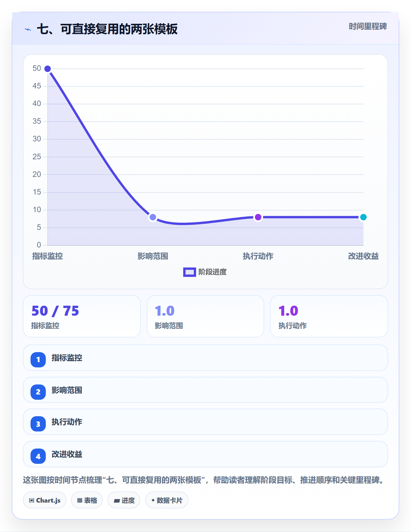Click the description paragraph under the steps
This screenshot has height=532, width=411.
[204, 480]
